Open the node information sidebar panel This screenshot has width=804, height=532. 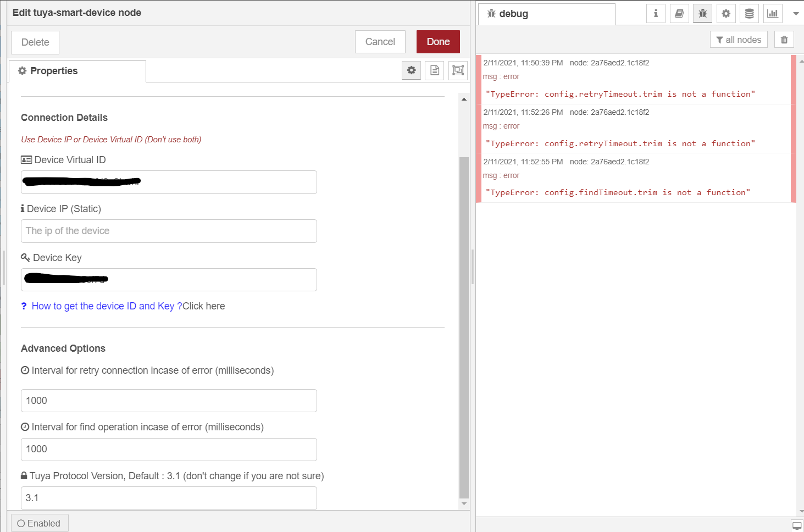[656, 13]
